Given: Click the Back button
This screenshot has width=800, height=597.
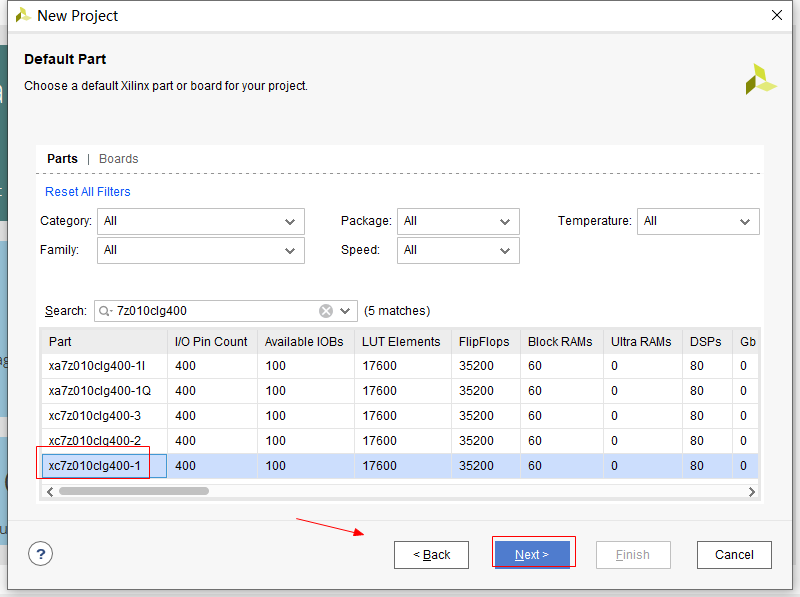Looking at the screenshot, I should pyautogui.click(x=431, y=555).
